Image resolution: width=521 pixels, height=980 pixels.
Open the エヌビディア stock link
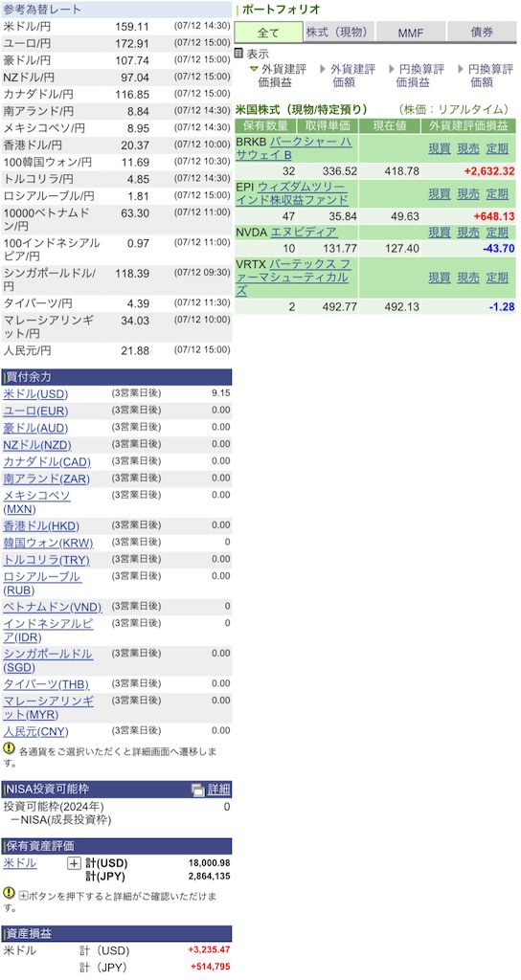(304, 233)
